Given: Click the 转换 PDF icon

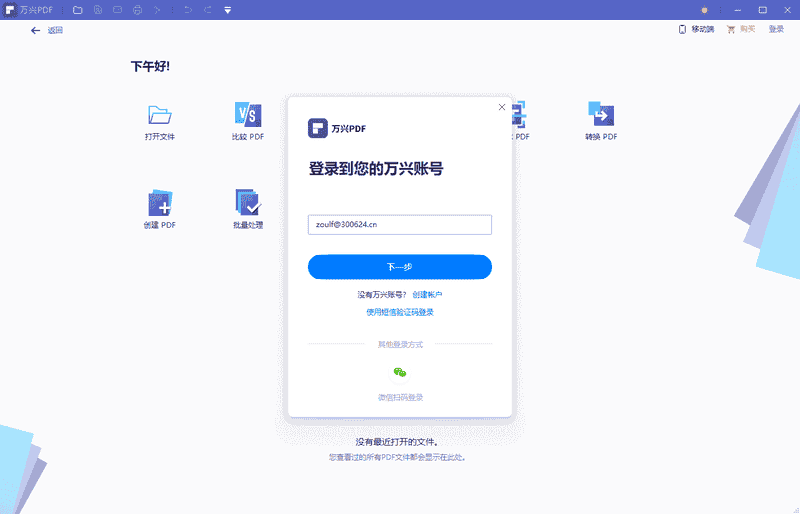Looking at the screenshot, I should click(601, 114).
